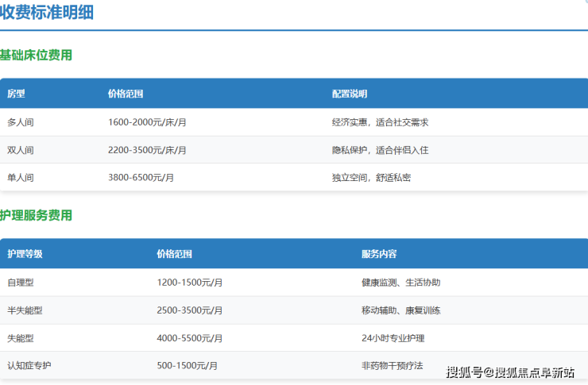Select the 3800-6500元/月 price cell
The image size is (588, 385).
[x=141, y=178]
